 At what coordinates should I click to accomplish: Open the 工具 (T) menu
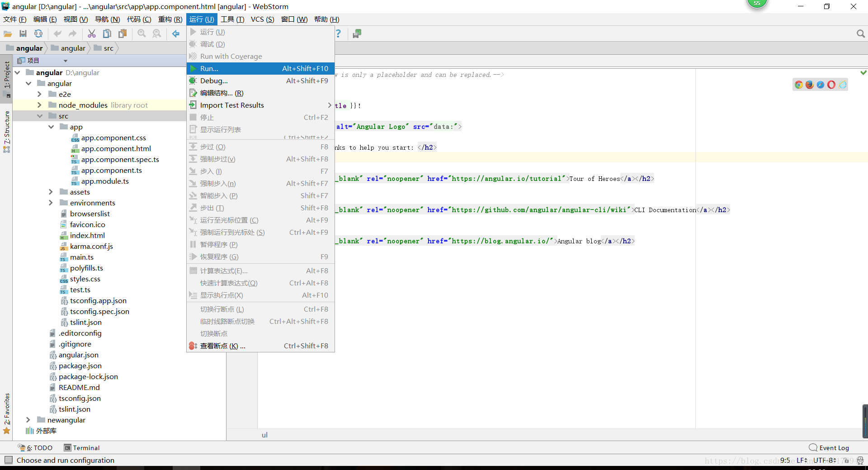232,19
